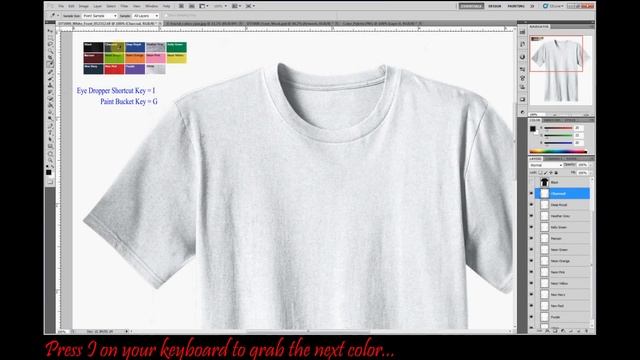640x360 pixels.
Task: Open the Opacity value dropdown in Layers panel
Action: (590, 165)
